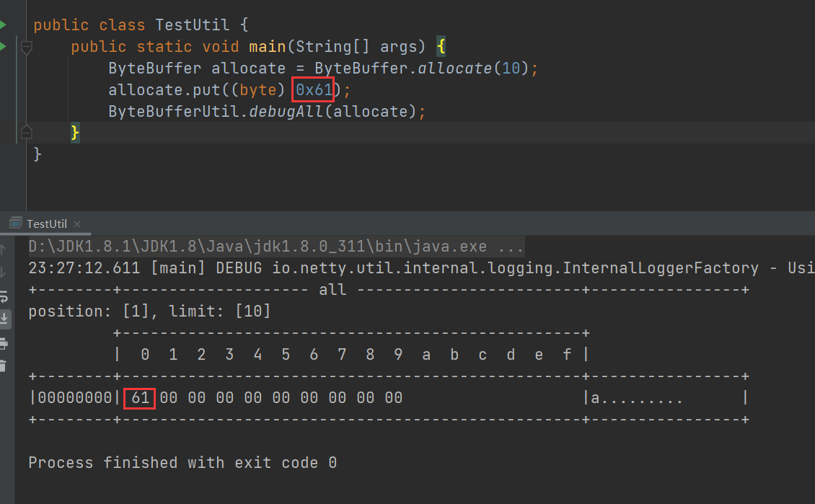Select the TestUtil run tab
This screenshot has width=815, height=504.
[x=46, y=224]
